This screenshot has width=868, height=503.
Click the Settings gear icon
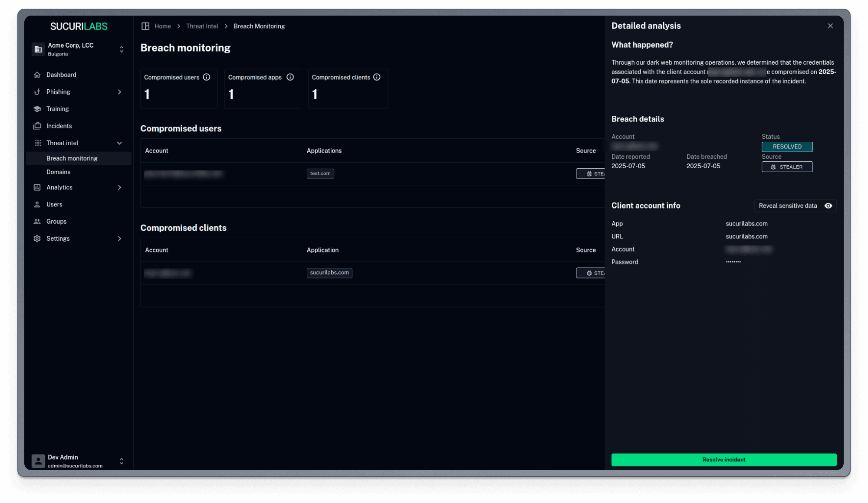(x=37, y=238)
